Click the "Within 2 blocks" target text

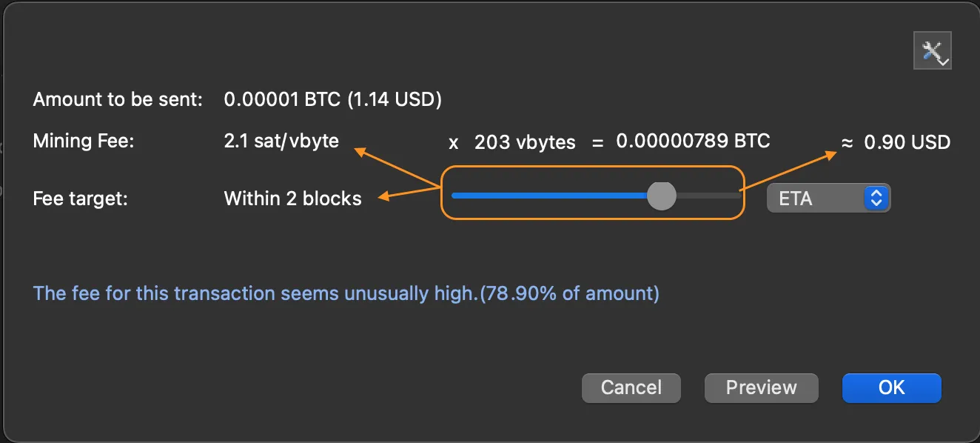pos(292,199)
